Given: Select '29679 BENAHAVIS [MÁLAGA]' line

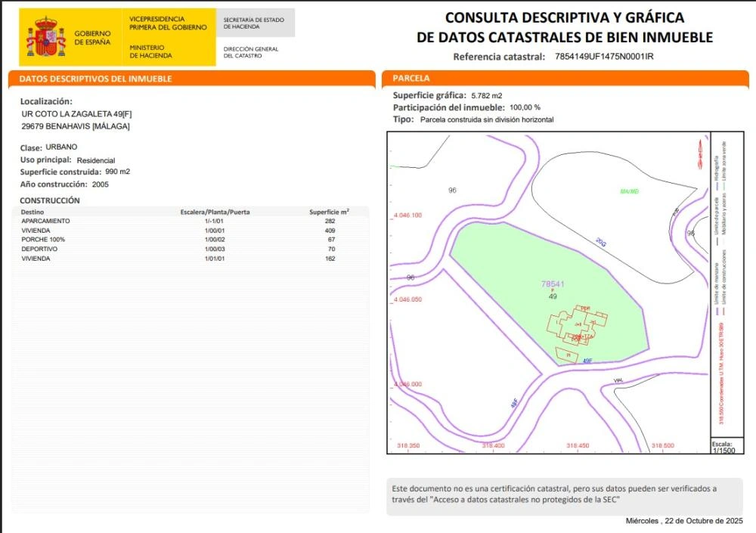Looking at the screenshot, I should click(76, 126).
